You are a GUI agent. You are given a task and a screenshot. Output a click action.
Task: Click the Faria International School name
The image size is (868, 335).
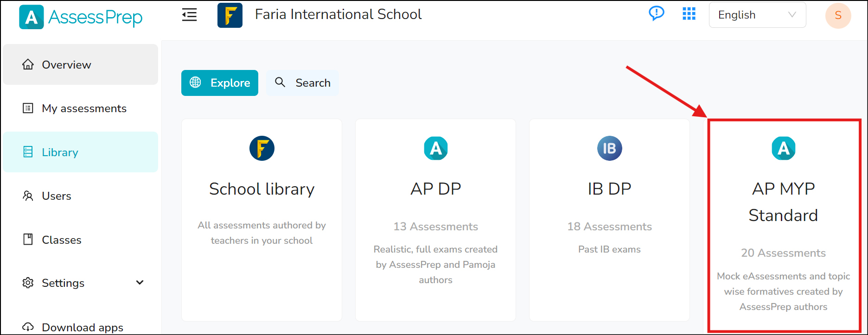click(x=338, y=14)
